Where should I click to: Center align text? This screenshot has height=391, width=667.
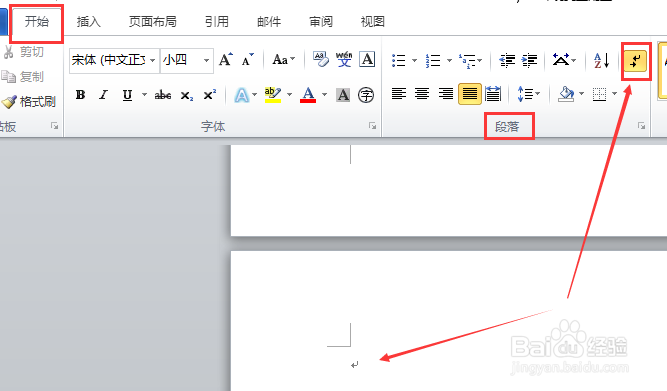(422, 94)
